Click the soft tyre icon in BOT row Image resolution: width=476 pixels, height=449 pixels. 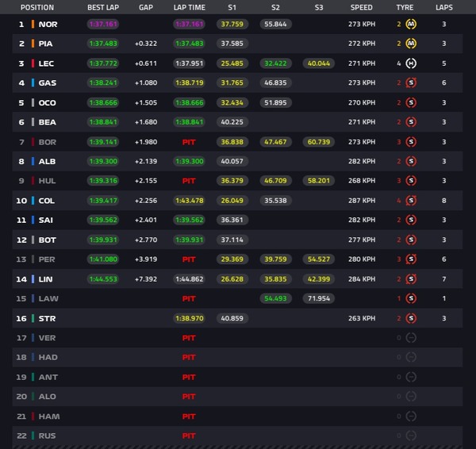pyautogui.click(x=411, y=240)
